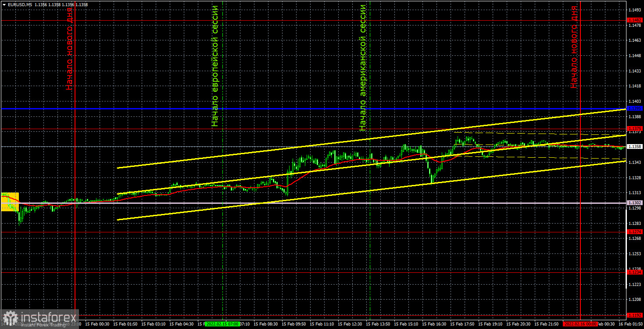Click price scale value 1.1463

635,40
